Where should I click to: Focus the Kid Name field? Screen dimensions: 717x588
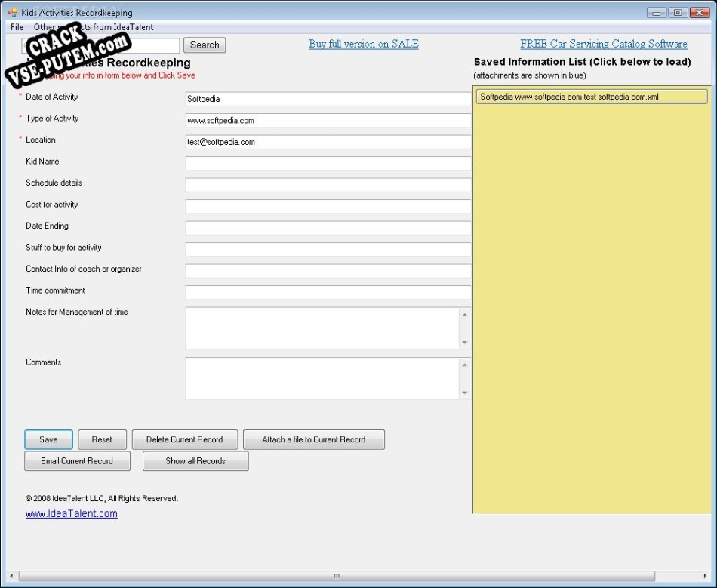pyautogui.click(x=328, y=163)
